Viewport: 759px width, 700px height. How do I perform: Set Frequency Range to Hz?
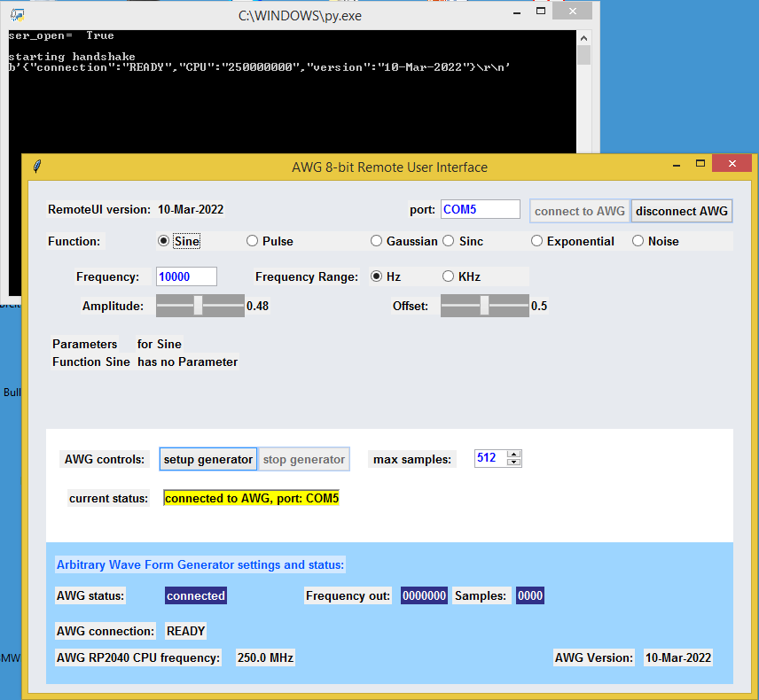(377, 276)
